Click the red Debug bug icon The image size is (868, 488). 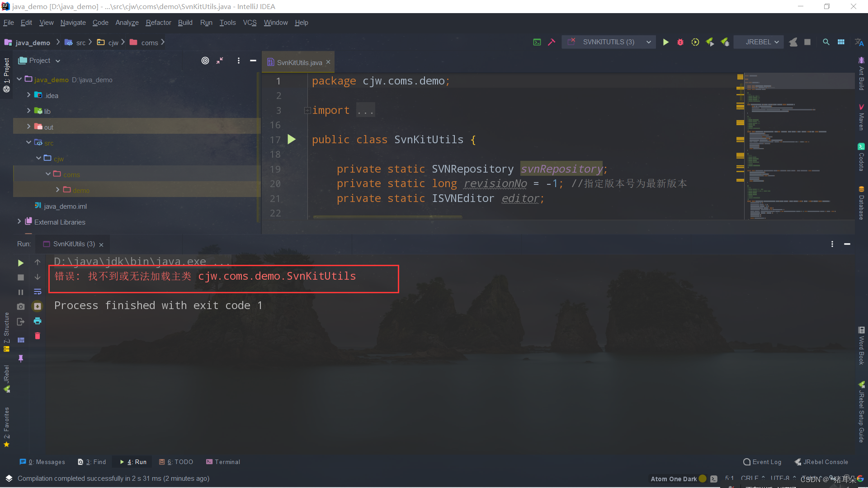click(680, 42)
